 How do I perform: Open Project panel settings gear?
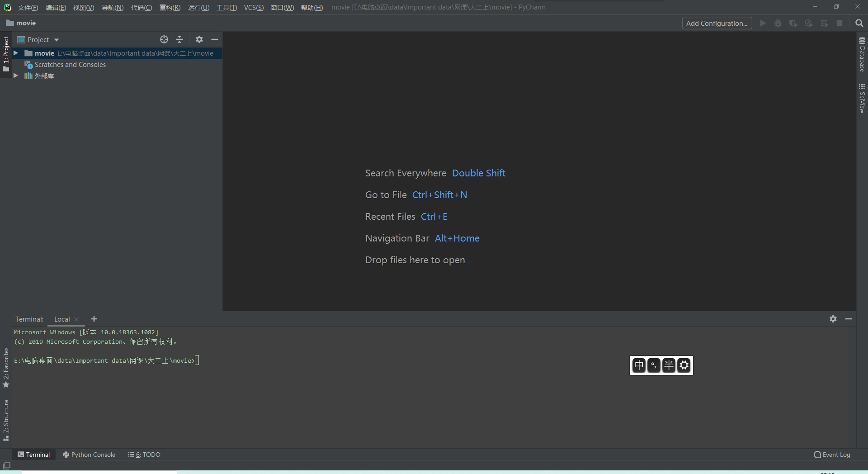(199, 39)
